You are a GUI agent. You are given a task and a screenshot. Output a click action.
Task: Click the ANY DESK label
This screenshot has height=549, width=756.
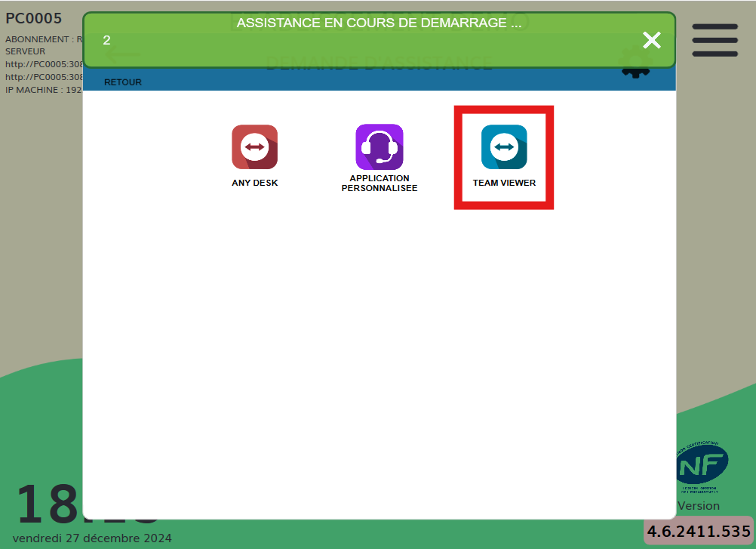[x=254, y=183]
